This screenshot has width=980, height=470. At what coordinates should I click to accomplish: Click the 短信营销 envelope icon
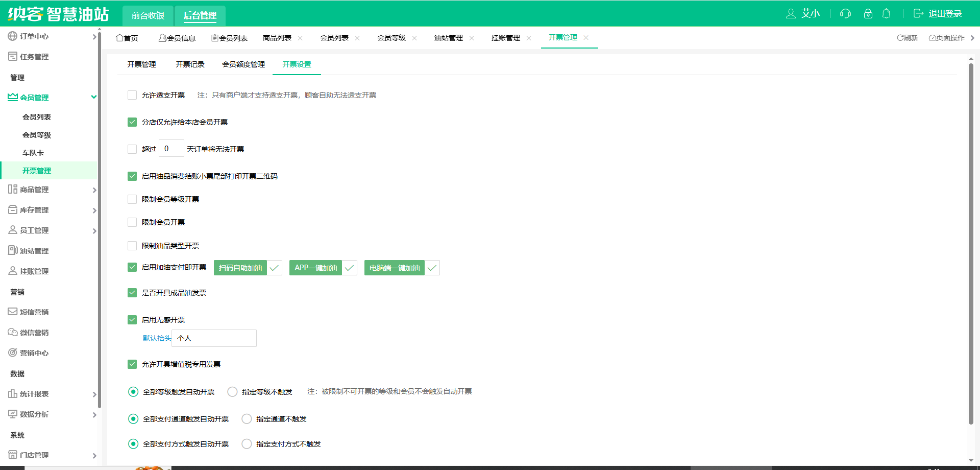click(13, 312)
